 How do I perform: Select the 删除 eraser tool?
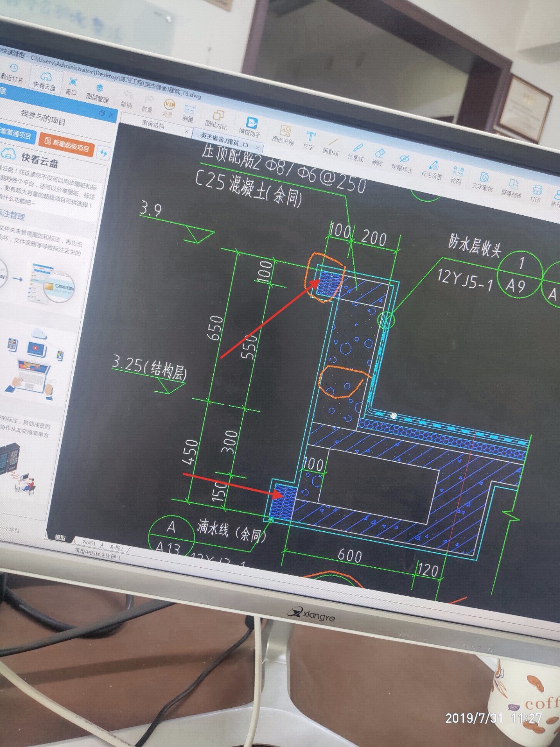[x=378, y=157]
